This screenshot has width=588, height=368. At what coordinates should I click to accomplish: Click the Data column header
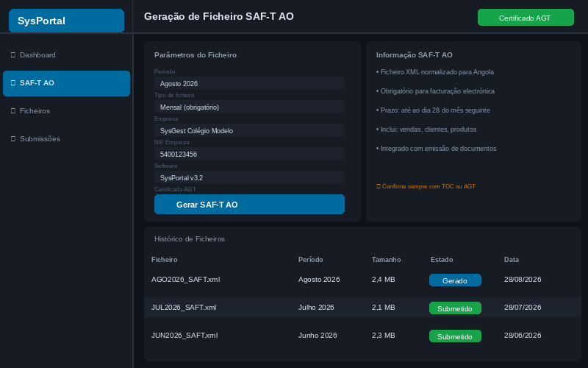[x=512, y=260]
